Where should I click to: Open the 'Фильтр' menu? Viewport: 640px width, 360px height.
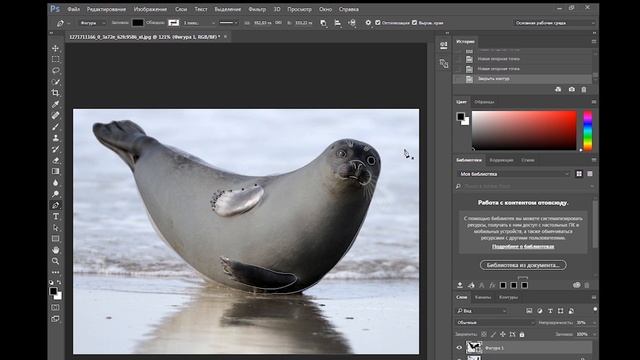[257, 9]
